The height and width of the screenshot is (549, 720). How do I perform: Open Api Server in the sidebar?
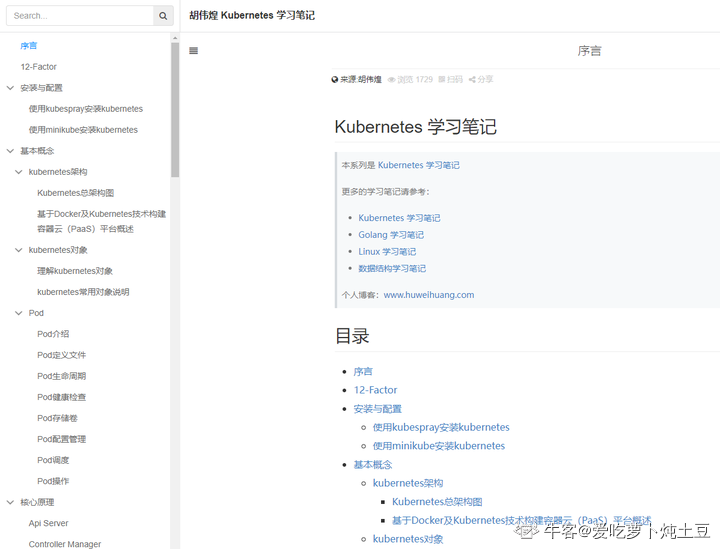pos(48,523)
